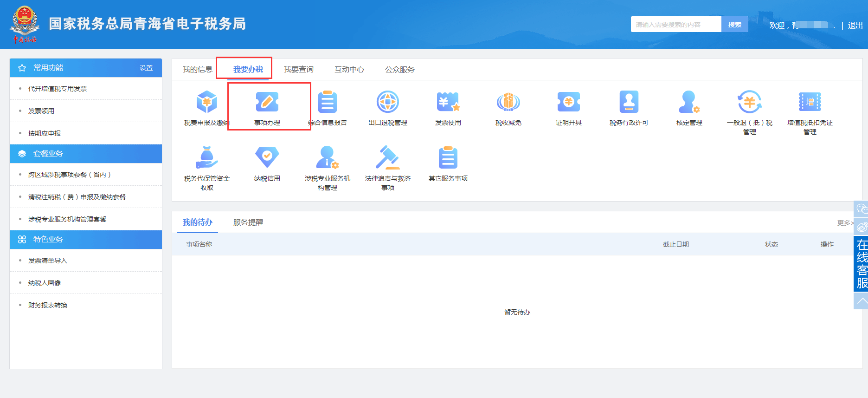Image resolution: width=868 pixels, height=398 pixels.
Task: Click the grid icon beside 特色业务
Action: tap(22, 240)
